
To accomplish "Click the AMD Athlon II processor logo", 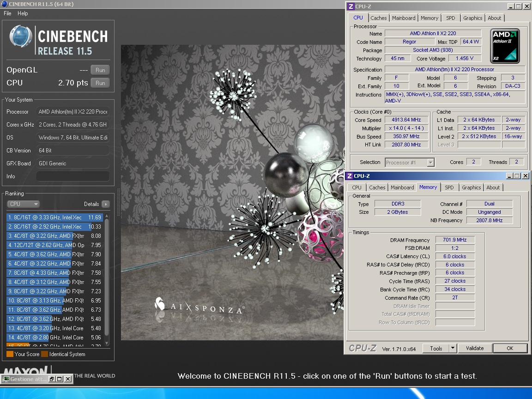I will coord(505,46).
